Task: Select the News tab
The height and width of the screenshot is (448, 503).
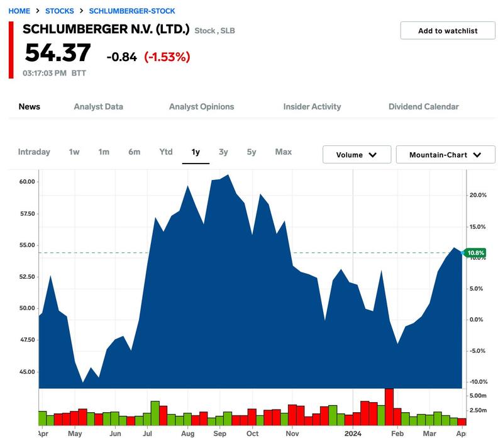Action: coord(29,106)
